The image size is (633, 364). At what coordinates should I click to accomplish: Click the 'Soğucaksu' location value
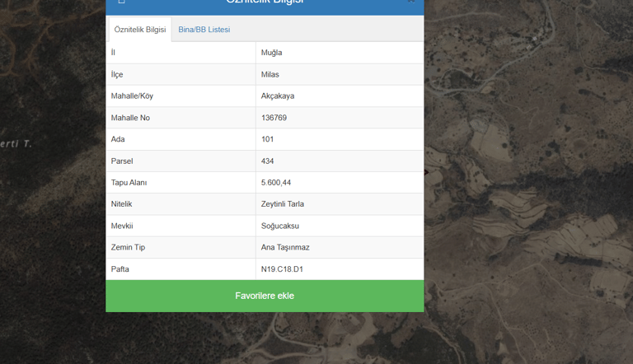pos(279,226)
